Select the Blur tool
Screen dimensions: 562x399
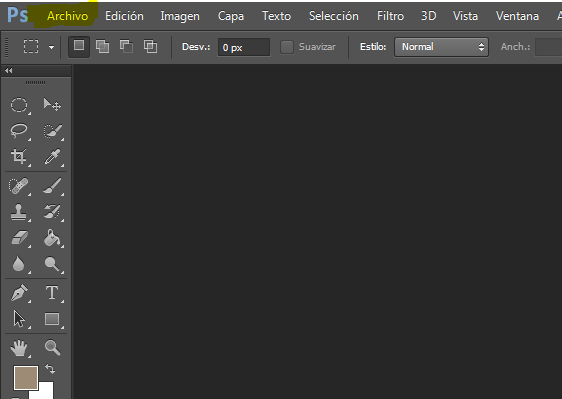click(19, 264)
